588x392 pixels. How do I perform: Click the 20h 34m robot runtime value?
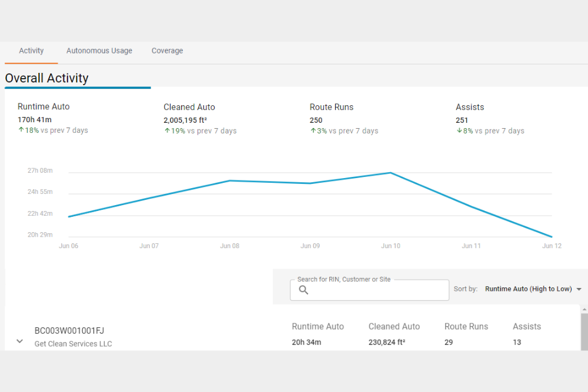306,342
